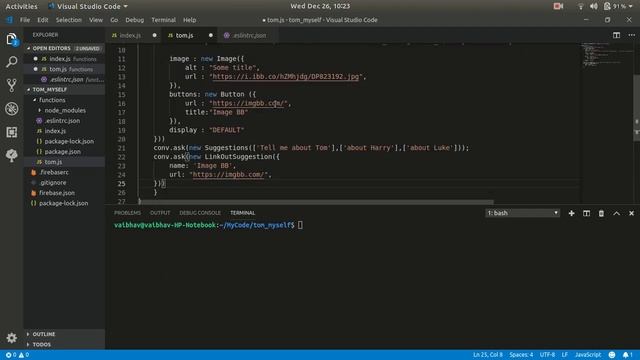The image size is (640, 360).
Task: Switch to the Output panel tab
Action: tap(160, 213)
